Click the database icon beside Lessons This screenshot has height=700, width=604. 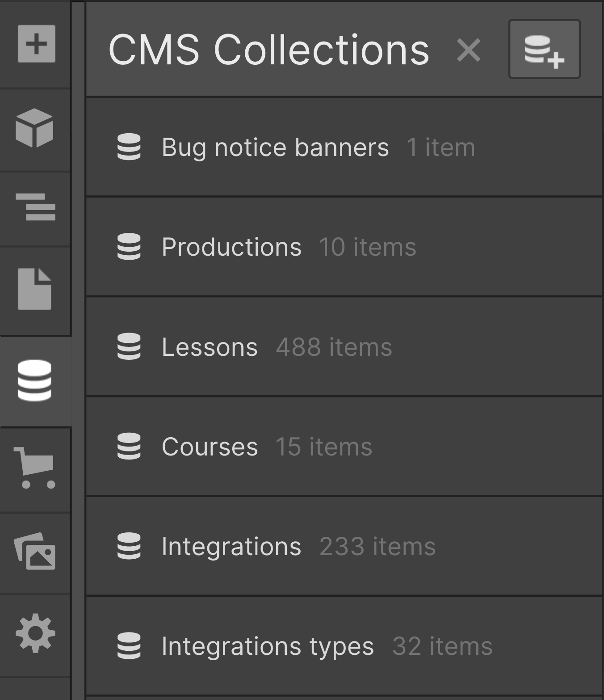(129, 346)
